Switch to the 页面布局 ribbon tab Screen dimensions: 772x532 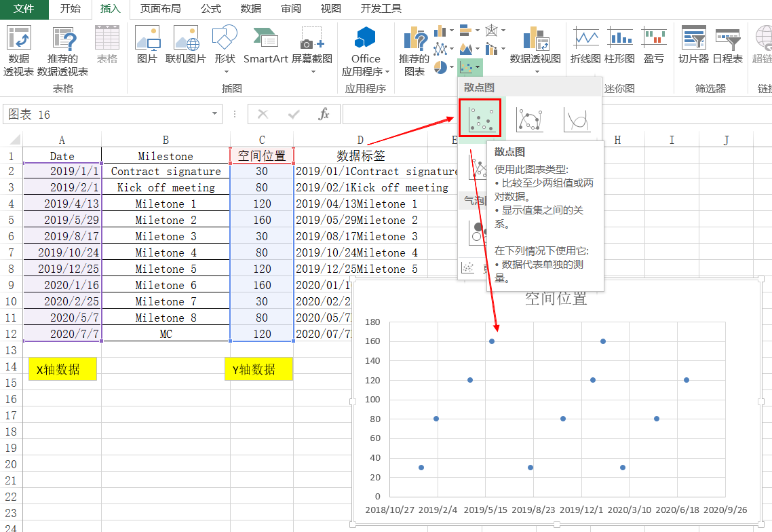tap(160, 9)
